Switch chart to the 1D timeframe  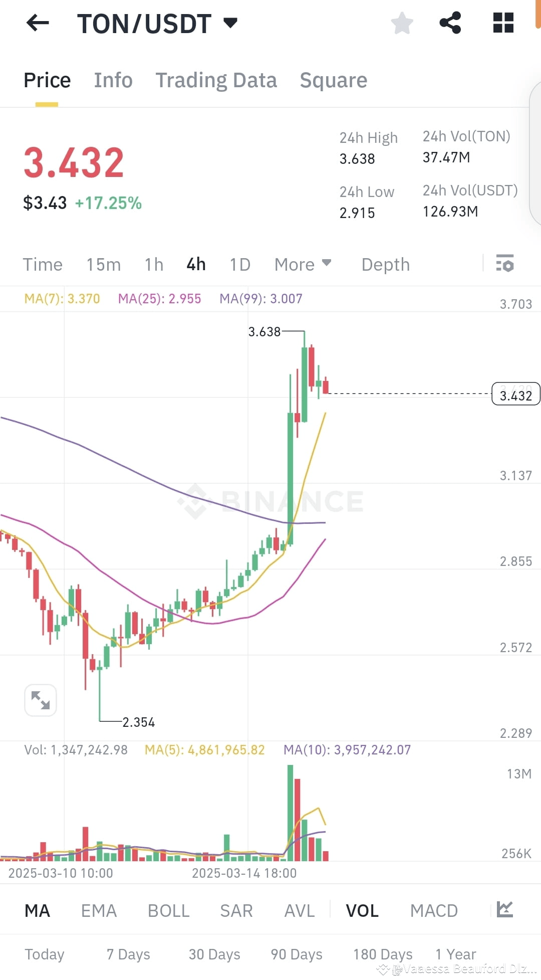coord(239,264)
